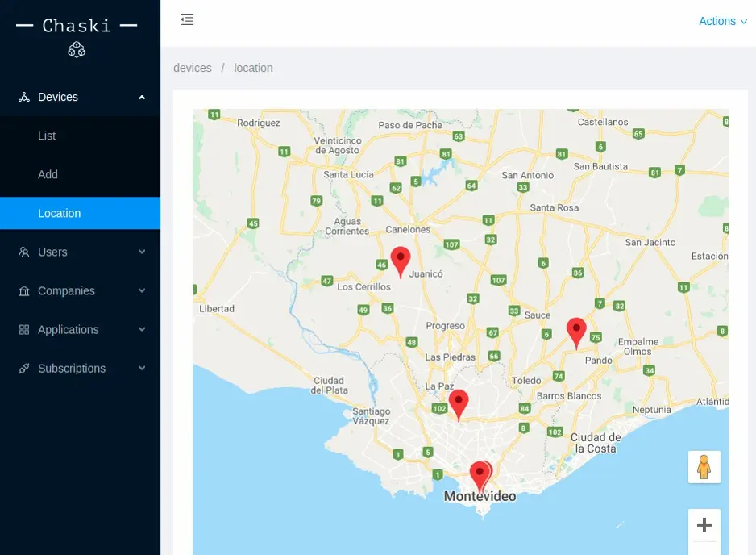This screenshot has height=555, width=756.
Task: Collapse the Devices menu section
Action: (x=142, y=98)
